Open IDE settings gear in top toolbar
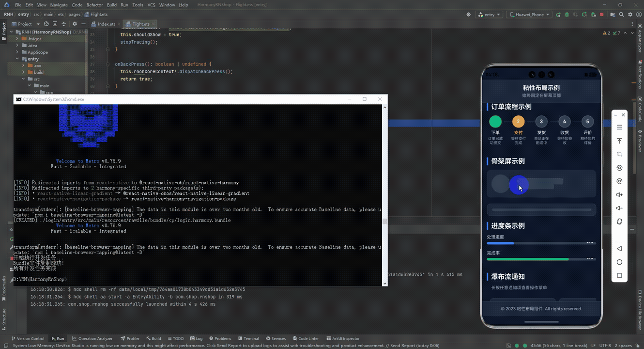Screen dimensions: 644x349 click(630, 15)
